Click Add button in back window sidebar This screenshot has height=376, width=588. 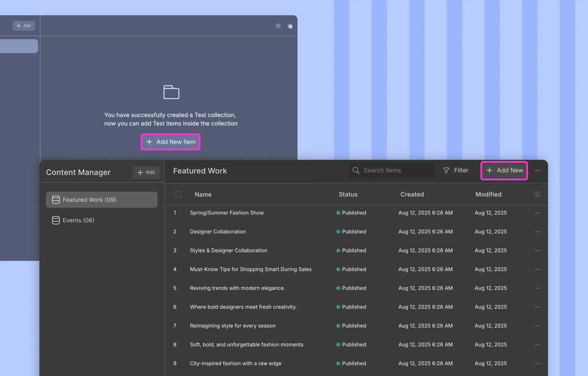(x=24, y=26)
